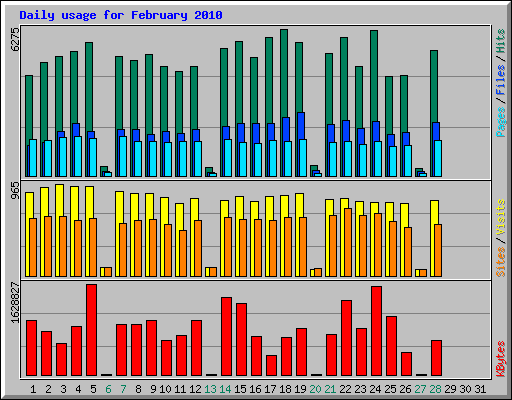512x400 pixels.
Task: Click day label '17' on the x-axis
Action: (270, 389)
